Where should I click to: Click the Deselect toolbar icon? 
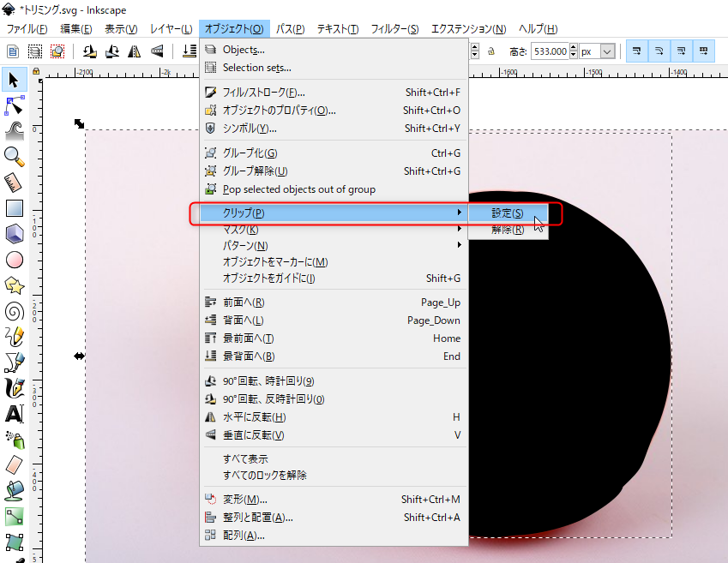tap(57, 51)
